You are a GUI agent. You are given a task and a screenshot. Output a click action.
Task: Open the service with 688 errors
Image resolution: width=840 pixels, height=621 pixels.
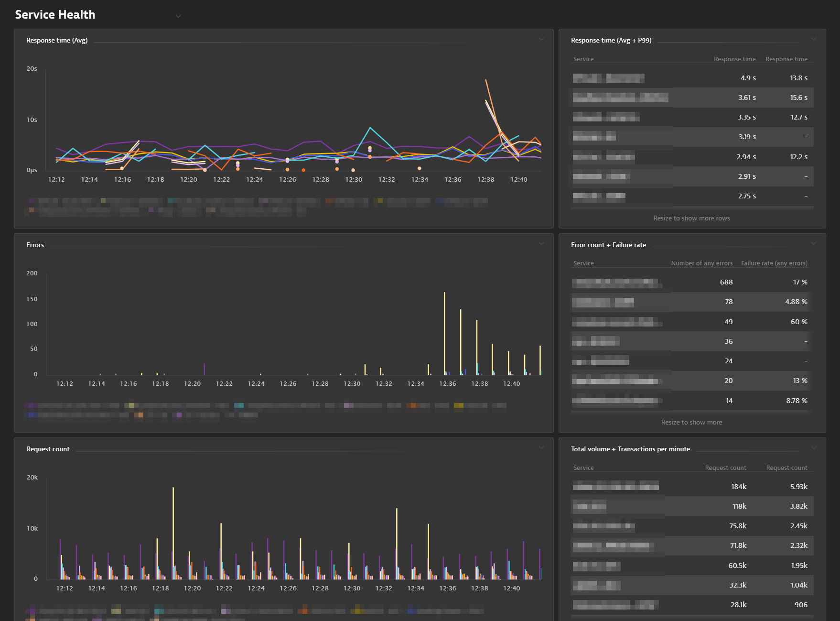coord(616,283)
